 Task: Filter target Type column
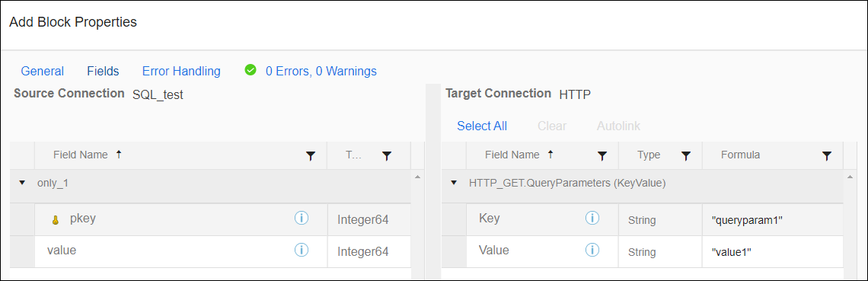click(686, 157)
